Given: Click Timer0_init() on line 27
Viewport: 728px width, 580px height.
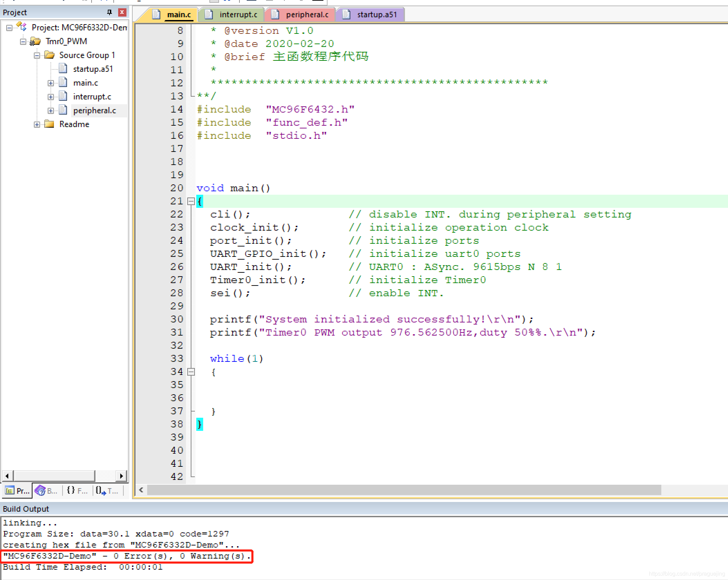Looking at the screenshot, I should pyautogui.click(x=257, y=280).
